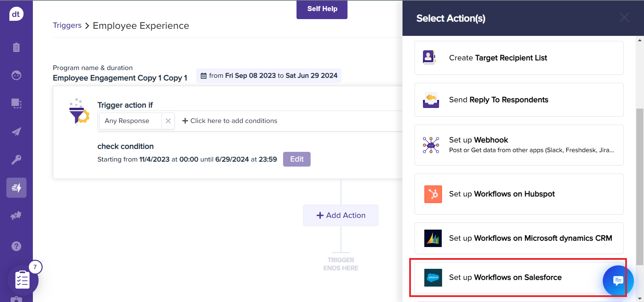Edit the check condition dates
Screen dimensions: 644x302
click(x=297, y=159)
